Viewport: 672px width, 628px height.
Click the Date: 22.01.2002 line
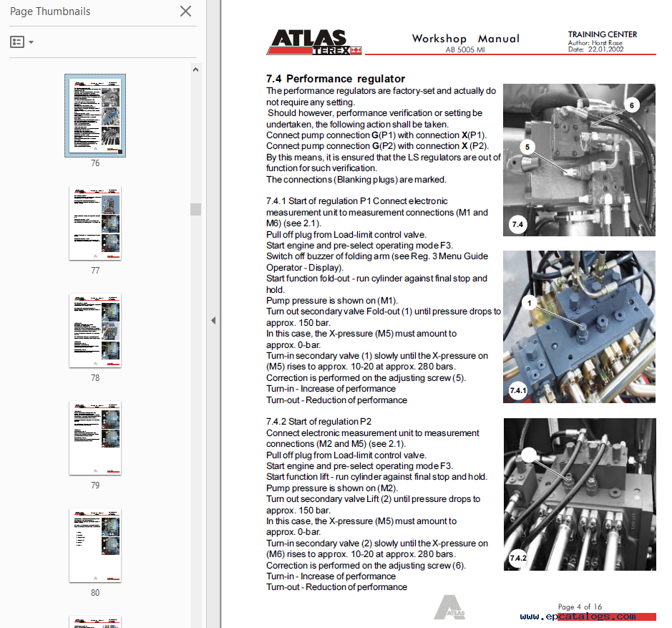pos(595,49)
